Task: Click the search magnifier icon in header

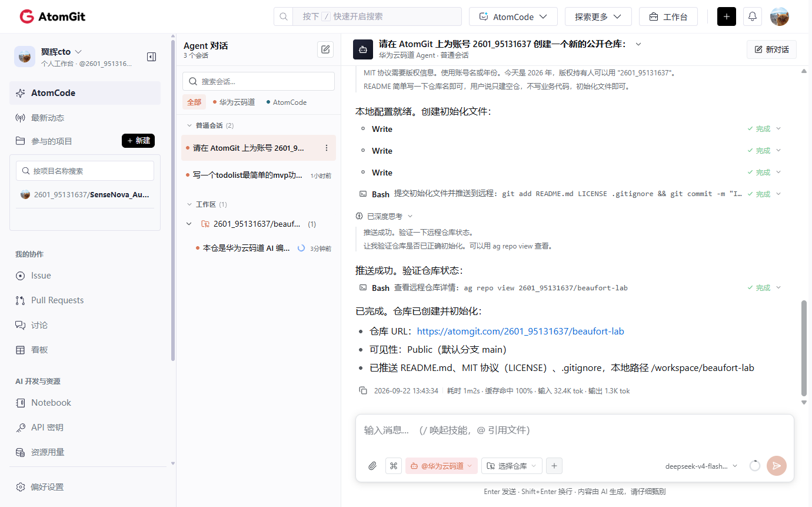Action: coord(283,16)
